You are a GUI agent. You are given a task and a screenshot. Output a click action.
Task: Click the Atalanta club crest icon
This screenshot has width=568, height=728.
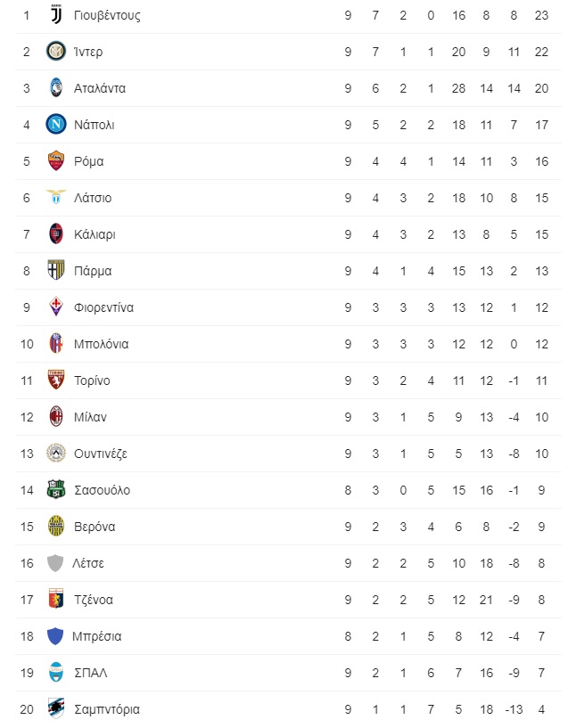click(x=56, y=88)
